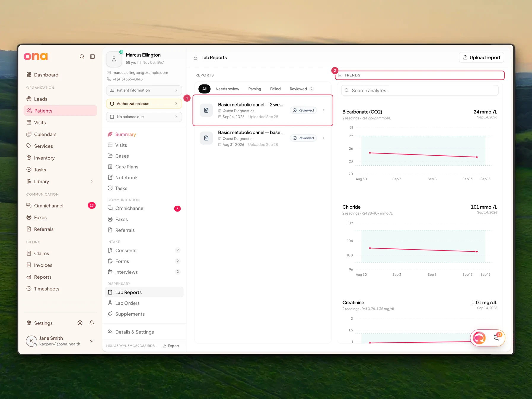
Task: Open chevron of Sep 14 metabolic panel report
Action: (324, 110)
